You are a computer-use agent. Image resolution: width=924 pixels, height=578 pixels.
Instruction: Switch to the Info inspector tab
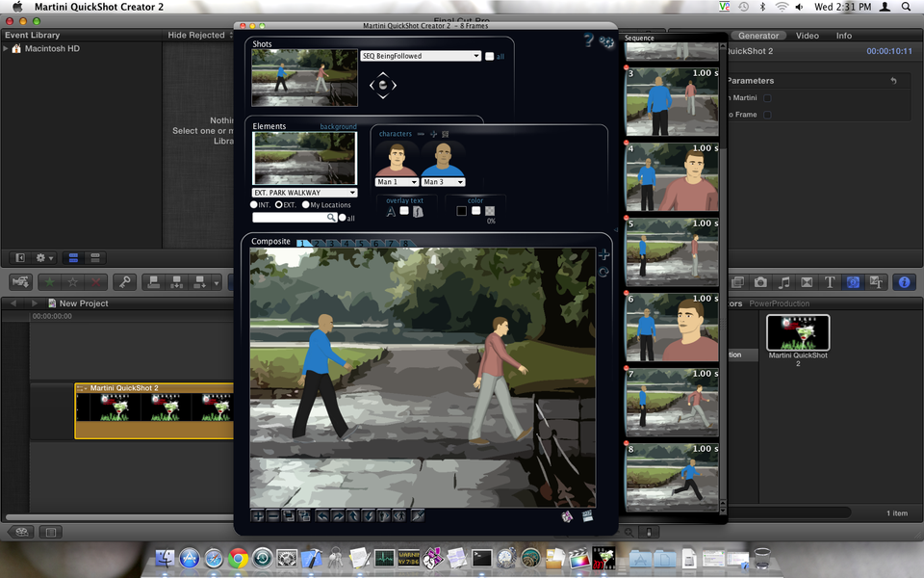843,36
